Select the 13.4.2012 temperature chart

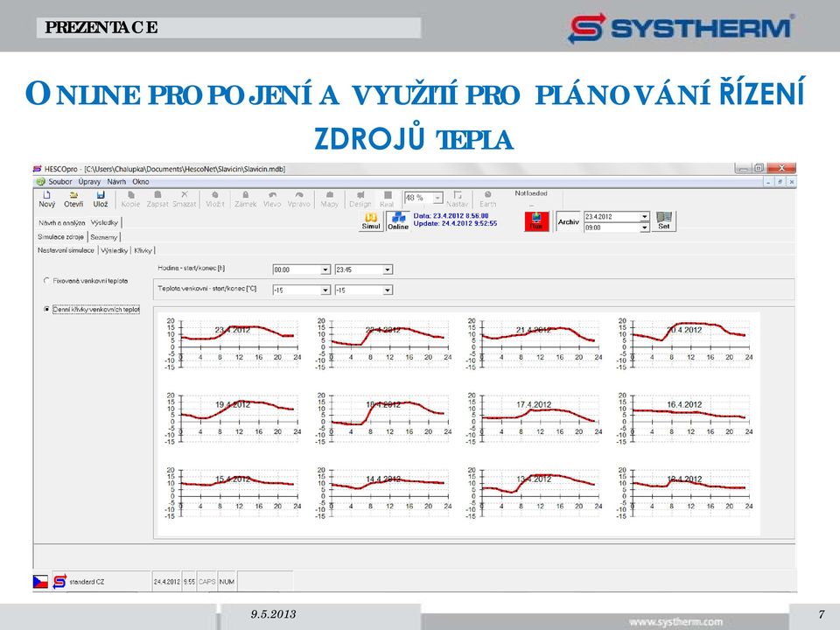535,493
